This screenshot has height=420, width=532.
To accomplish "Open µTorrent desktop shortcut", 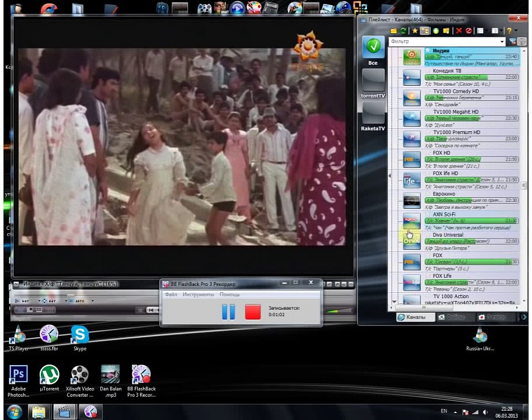I will click(x=49, y=378).
